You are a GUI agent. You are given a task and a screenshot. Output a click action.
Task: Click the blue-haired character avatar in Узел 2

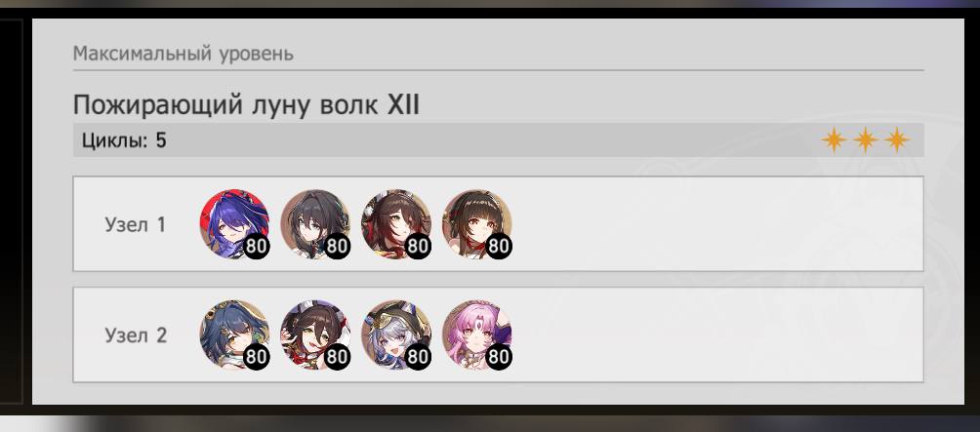pyautogui.click(x=234, y=334)
